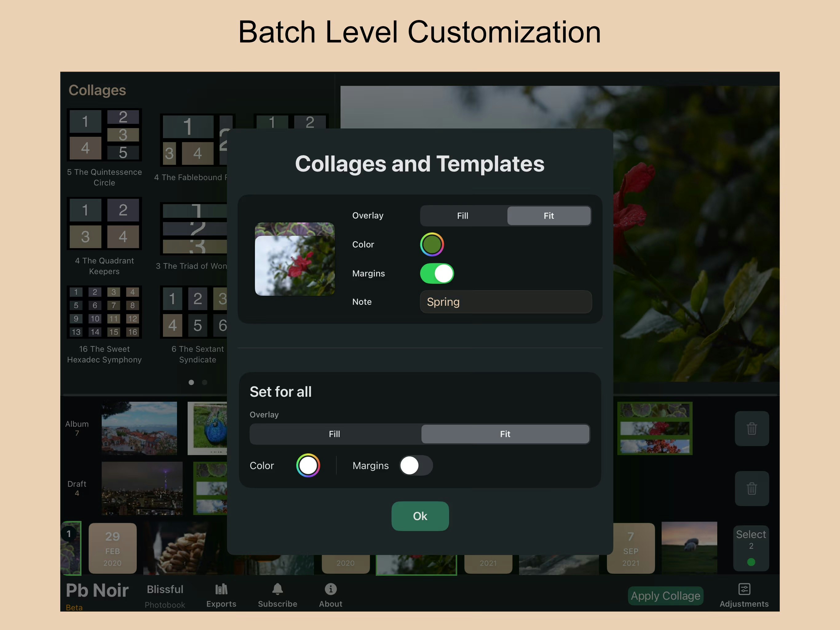
Task: Set Fit overlay for all collages
Action: coord(505,434)
